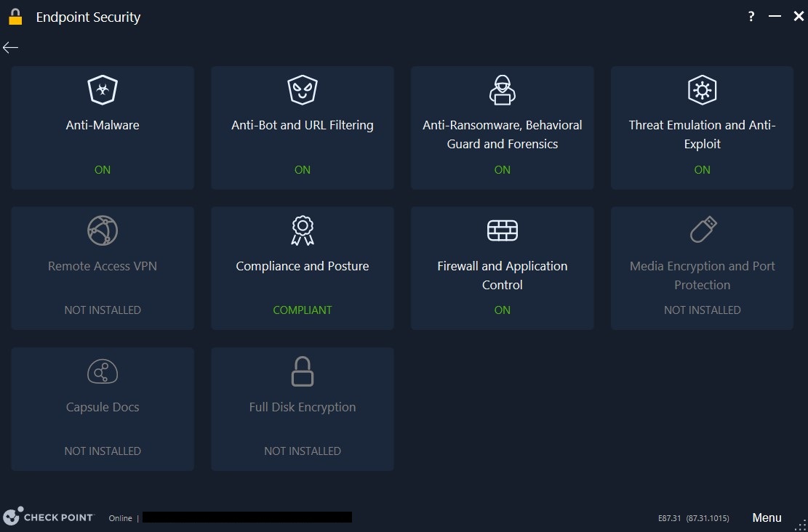Click the Media Encryption USB drive icon

pos(702,231)
